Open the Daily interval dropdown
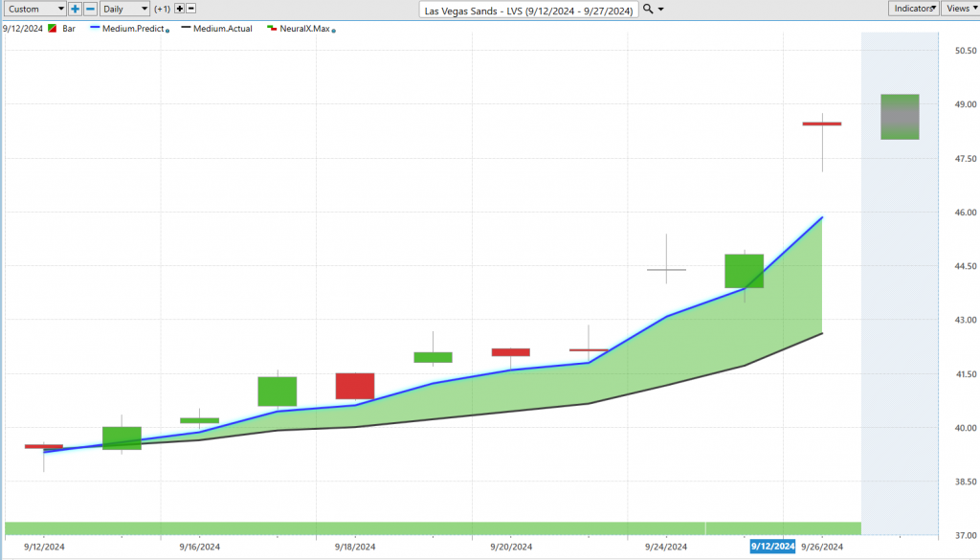Viewport: 980px width, 560px height. point(125,9)
